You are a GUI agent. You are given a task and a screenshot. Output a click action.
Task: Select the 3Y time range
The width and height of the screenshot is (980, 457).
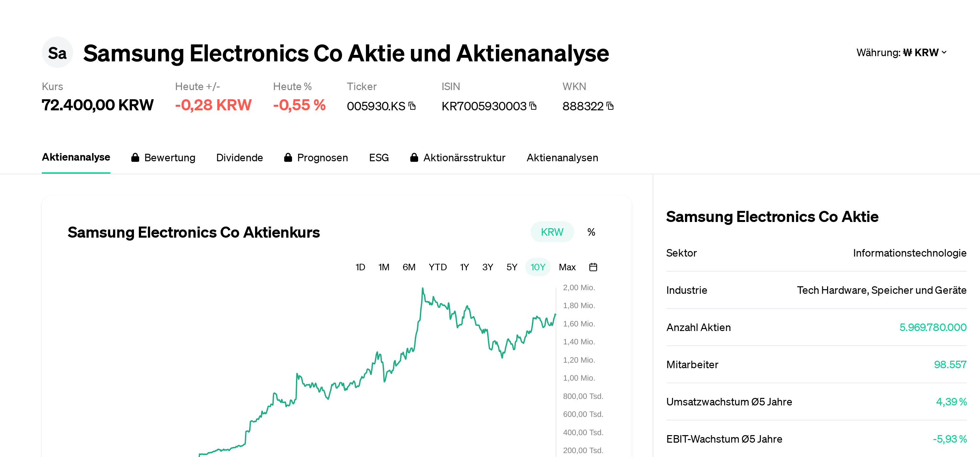pos(487,267)
